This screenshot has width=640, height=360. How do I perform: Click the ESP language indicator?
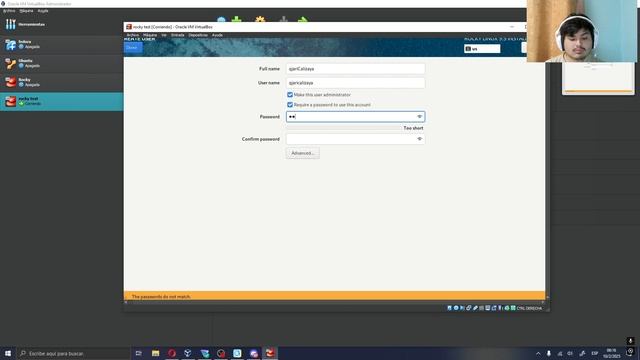click(595, 353)
